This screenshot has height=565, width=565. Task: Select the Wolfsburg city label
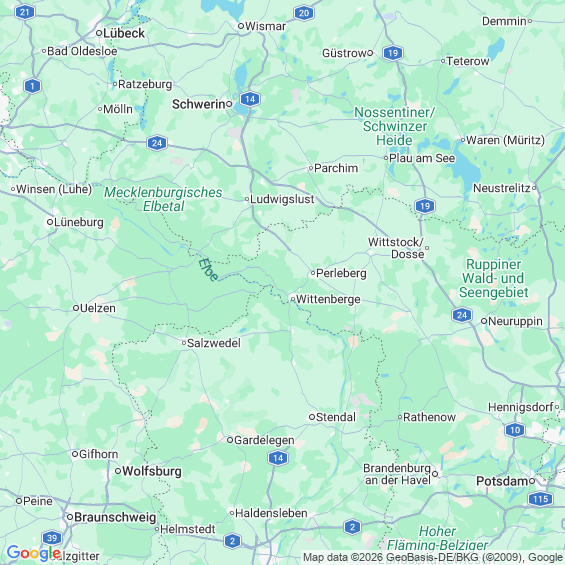(152, 471)
